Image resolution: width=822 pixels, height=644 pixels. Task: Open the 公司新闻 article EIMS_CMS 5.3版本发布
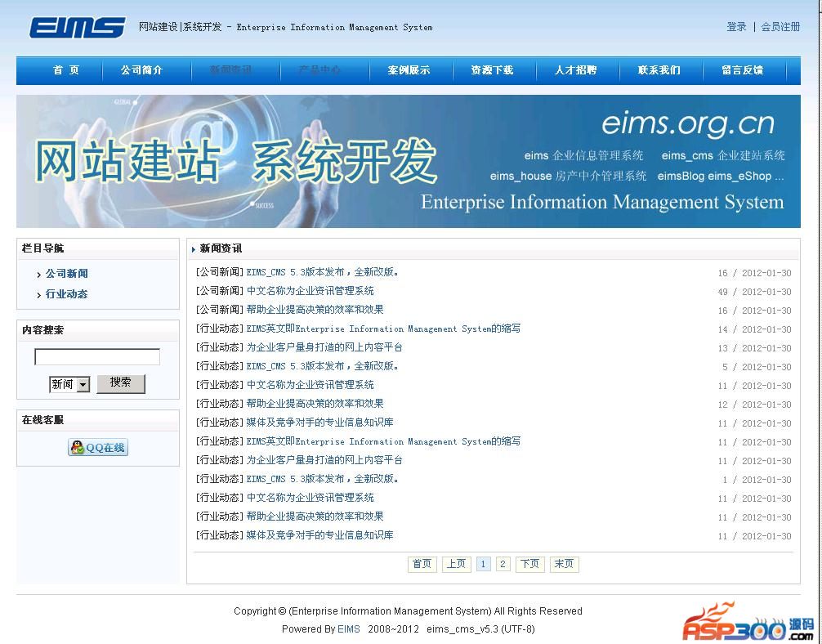[x=323, y=272]
